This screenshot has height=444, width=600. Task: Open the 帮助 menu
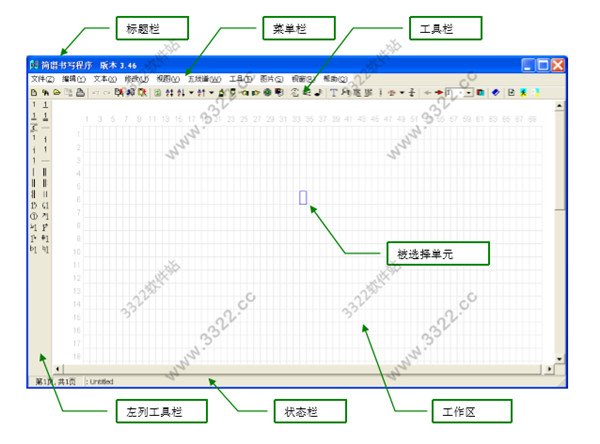(335, 79)
